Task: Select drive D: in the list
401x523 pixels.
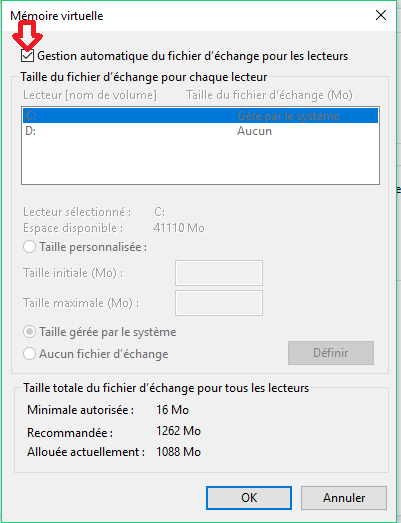Action: (x=200, y=131)
